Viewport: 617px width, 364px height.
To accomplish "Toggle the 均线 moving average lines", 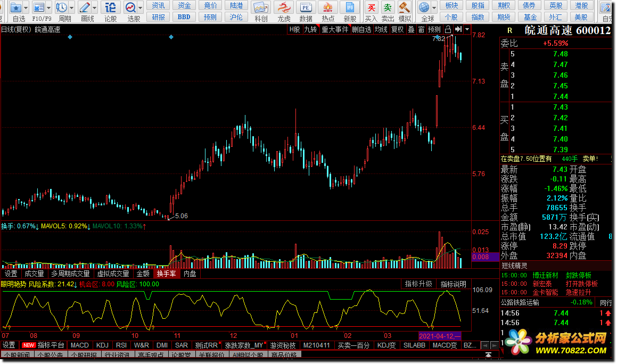I will (381, 29).
